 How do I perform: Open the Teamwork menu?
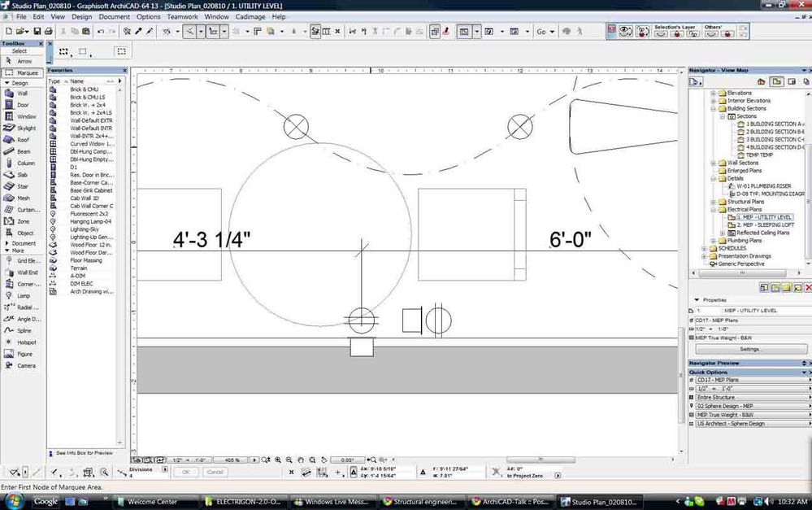tap(182, 16)
